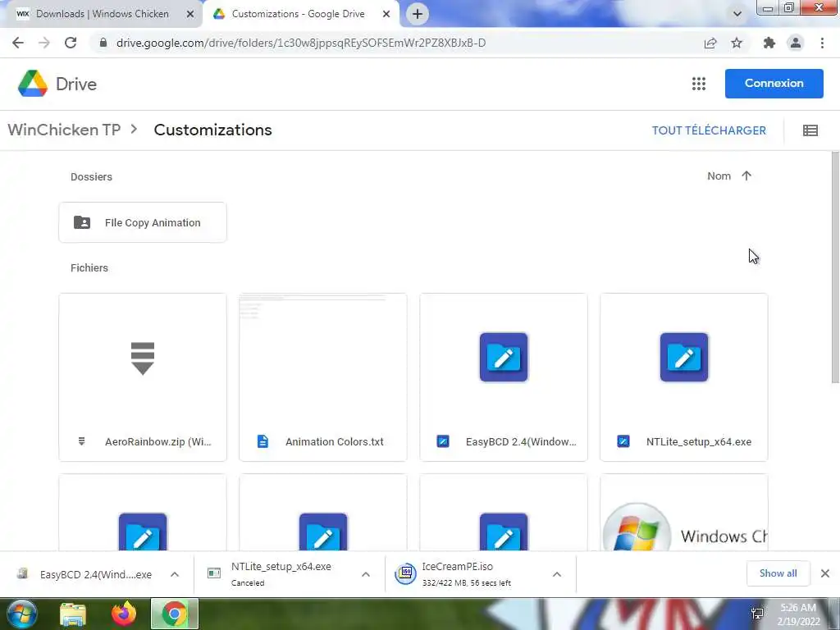Close the Customizations Google Drive tab
This screenshot has height=630, width=840.
[x=386, y=14]
